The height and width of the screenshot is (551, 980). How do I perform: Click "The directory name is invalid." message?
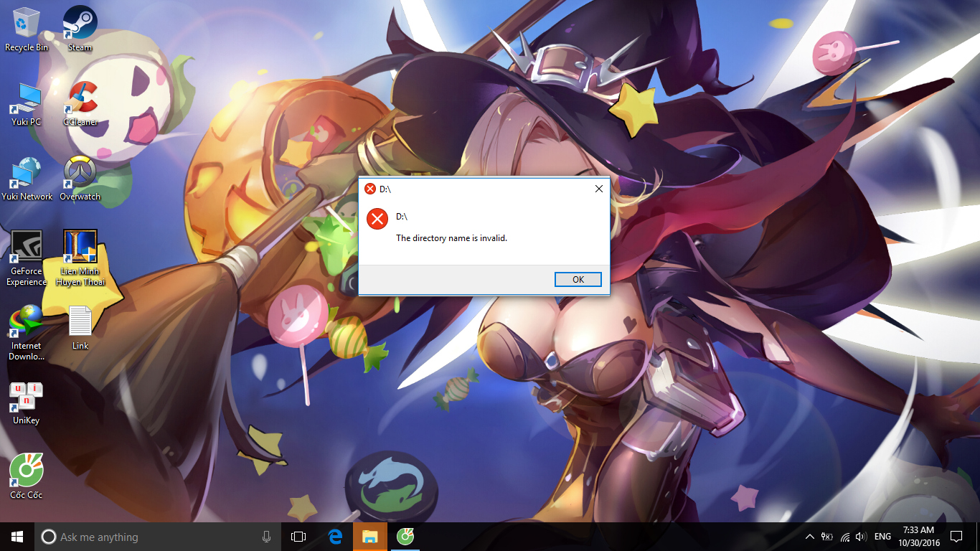click(x=452, y=237)
